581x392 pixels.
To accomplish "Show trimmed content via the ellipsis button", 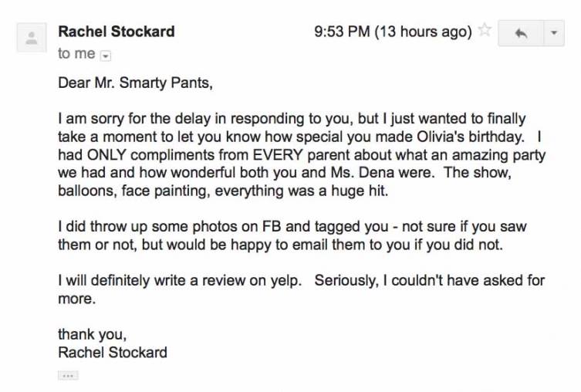I will tap(68, 375).
